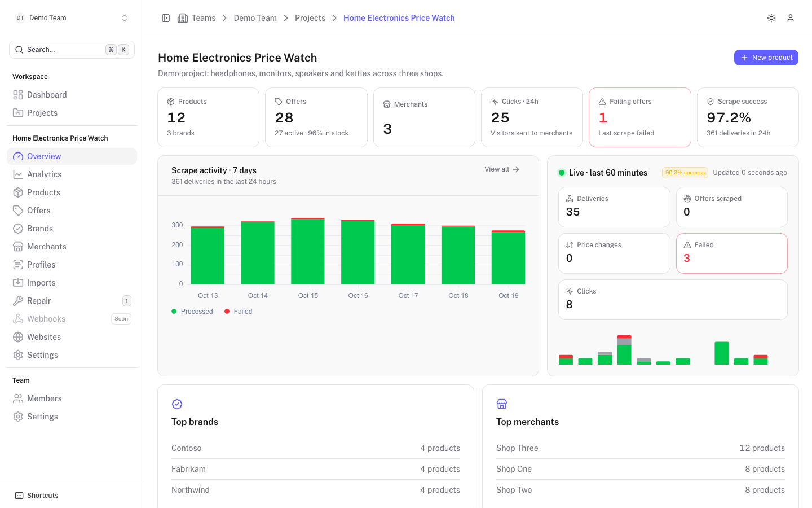Select the Overview sidebar item
The height and width of the screenshot is (508, 812).
coord(72,156)
